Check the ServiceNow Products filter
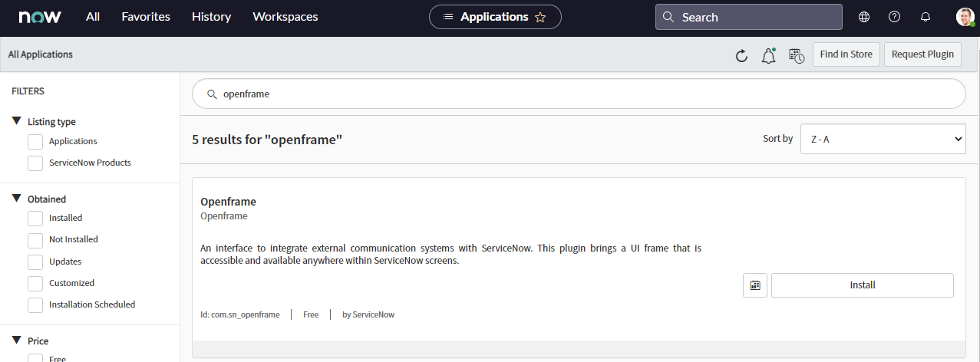 tap(35, 163)
